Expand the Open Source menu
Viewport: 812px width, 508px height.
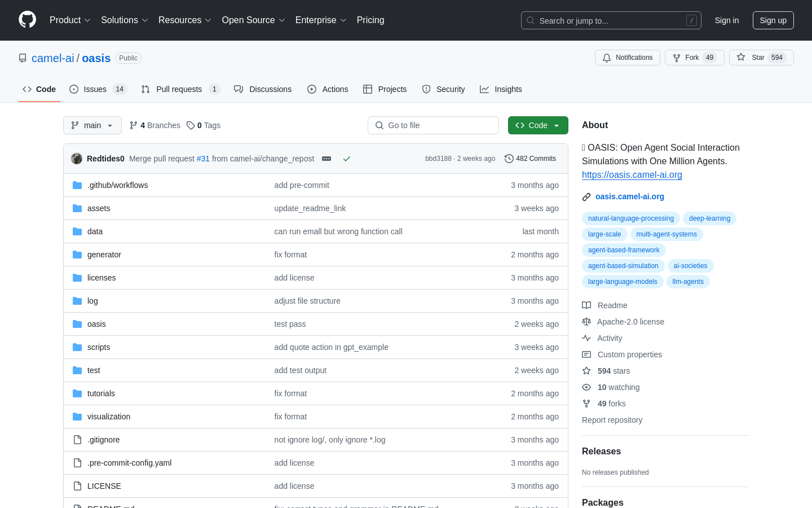pyautogui.click(x=254, y=20)
